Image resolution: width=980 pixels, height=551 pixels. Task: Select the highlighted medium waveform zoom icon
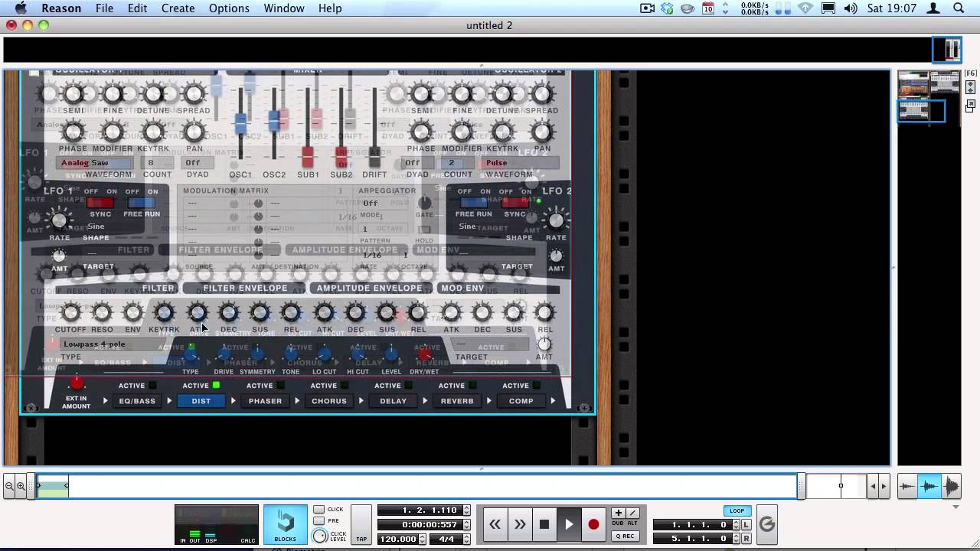929,486
